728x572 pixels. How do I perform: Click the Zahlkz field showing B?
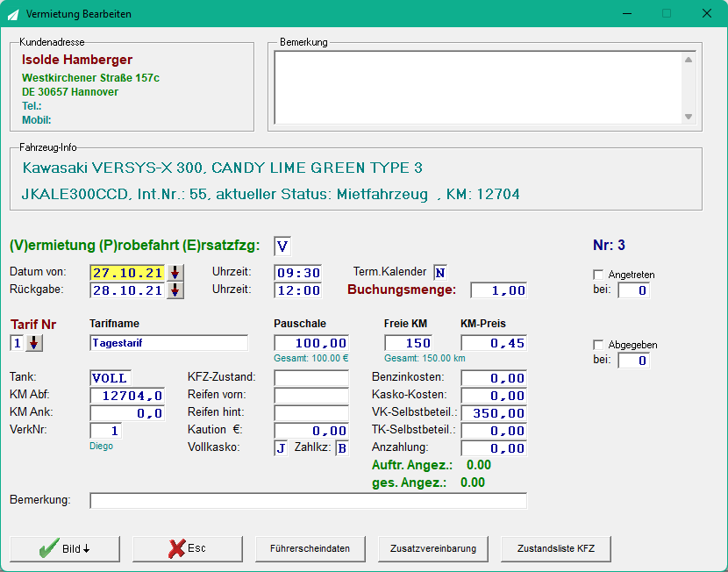pos(342,448)
